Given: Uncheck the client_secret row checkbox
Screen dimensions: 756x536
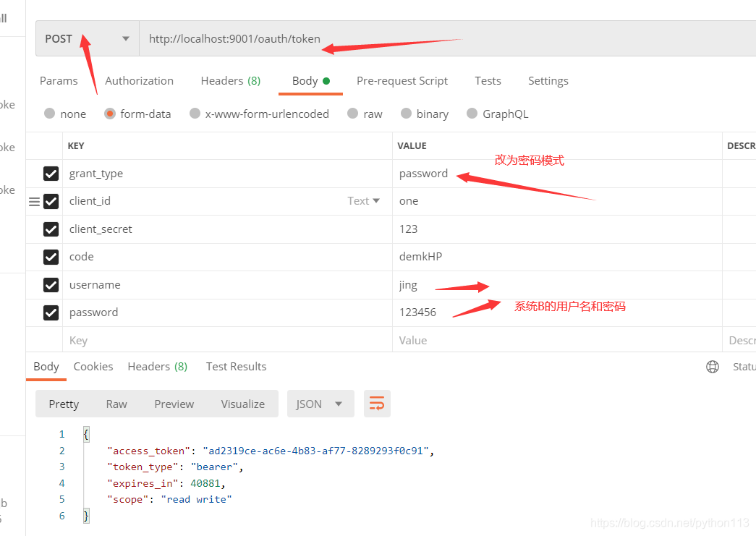Looking at the screenshot, I should click(51, 229).
